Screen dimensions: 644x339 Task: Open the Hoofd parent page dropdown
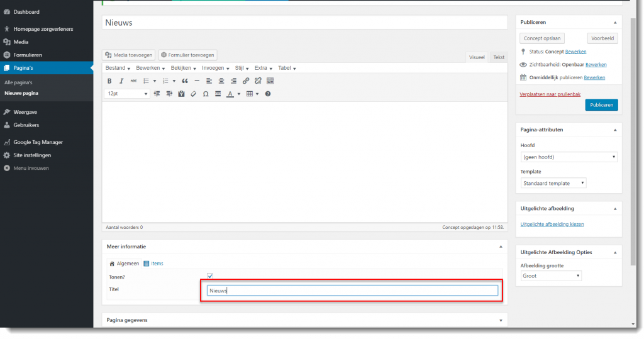click(569, 157)
